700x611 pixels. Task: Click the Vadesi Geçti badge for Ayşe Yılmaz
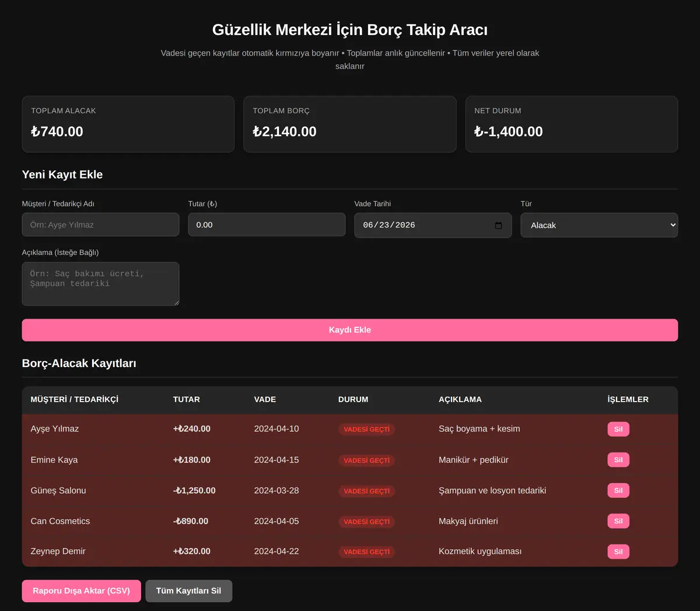pos(367,430)
